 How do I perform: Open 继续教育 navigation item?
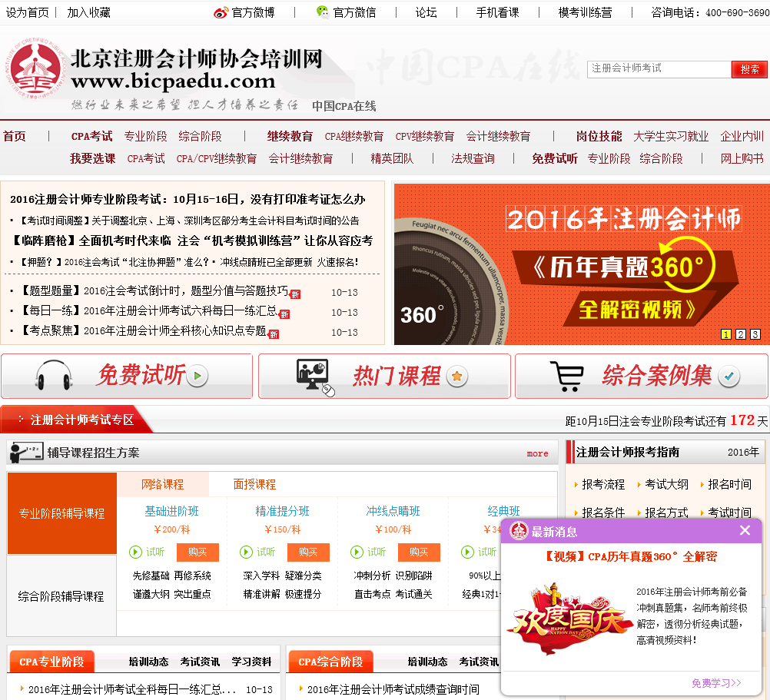tap(290, 136)
